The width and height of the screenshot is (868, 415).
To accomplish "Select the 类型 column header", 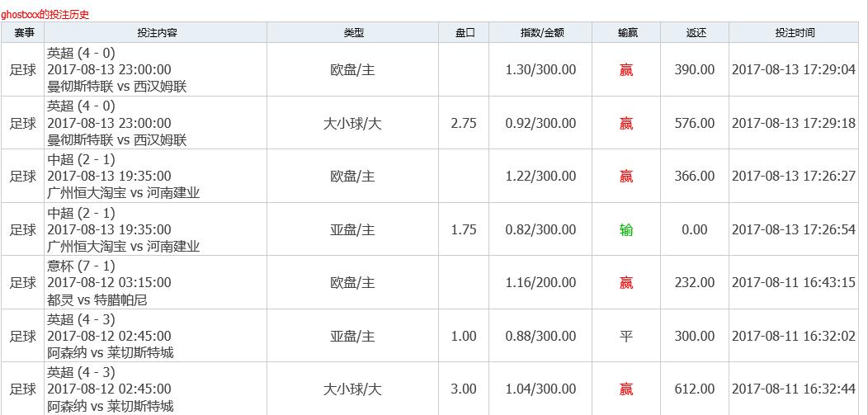I will [x=353, y=33].
